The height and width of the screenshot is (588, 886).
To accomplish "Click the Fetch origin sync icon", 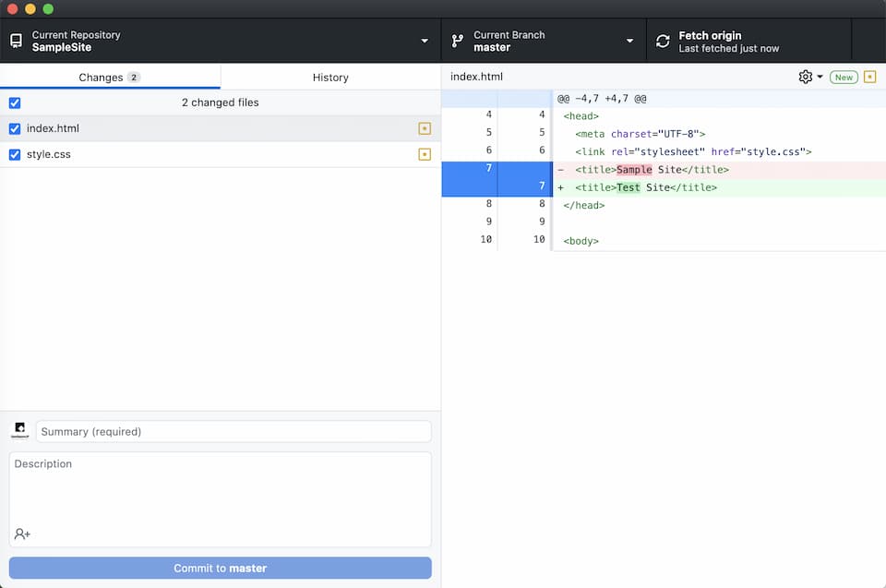I will pyautogui.click(x=663, y=41).
